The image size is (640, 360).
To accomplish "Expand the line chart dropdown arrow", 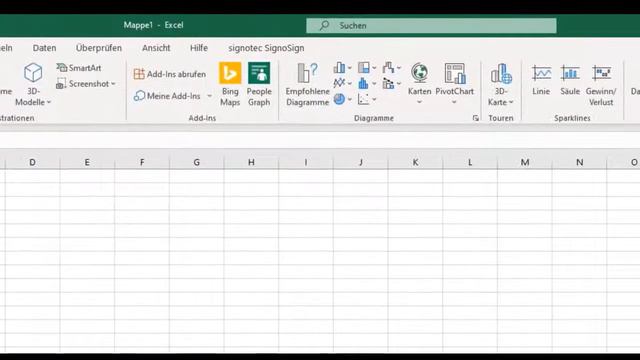I will (350, 84).
